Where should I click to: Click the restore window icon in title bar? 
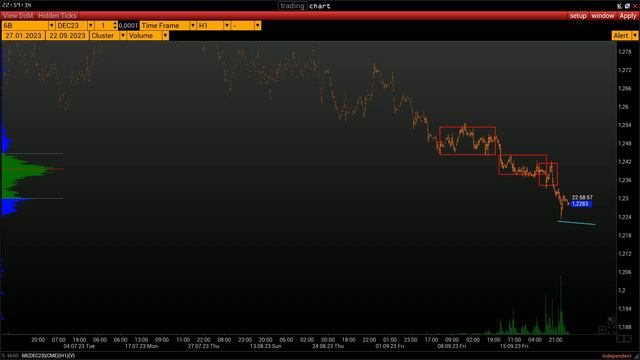(627, 6)
